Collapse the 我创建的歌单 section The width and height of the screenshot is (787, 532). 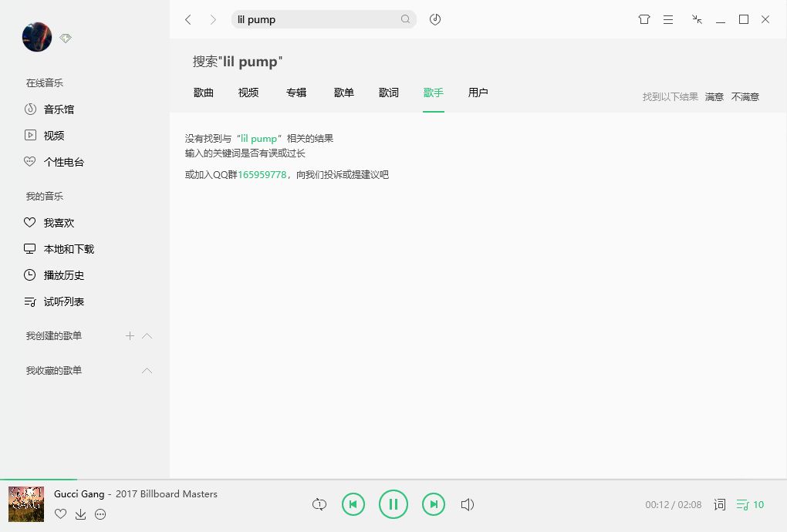(147, 335)
